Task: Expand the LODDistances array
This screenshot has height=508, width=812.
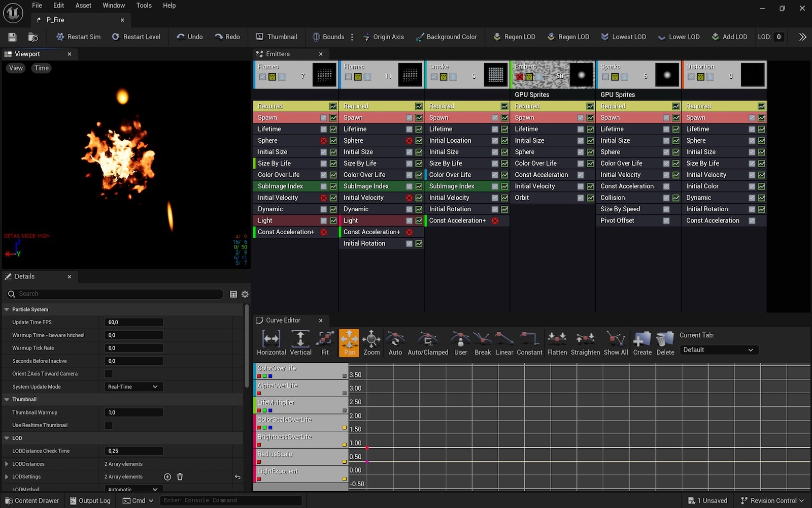Action: (x=7, y=464)
